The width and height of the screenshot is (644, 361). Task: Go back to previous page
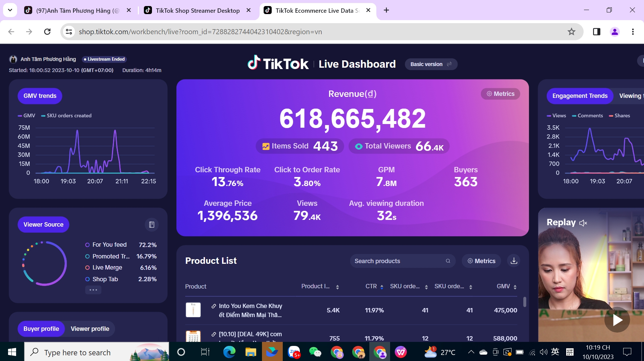tap(11, 32)
